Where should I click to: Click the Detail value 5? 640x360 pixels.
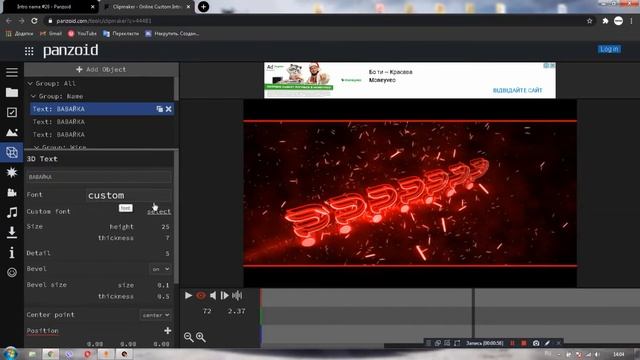coord(167,253)
